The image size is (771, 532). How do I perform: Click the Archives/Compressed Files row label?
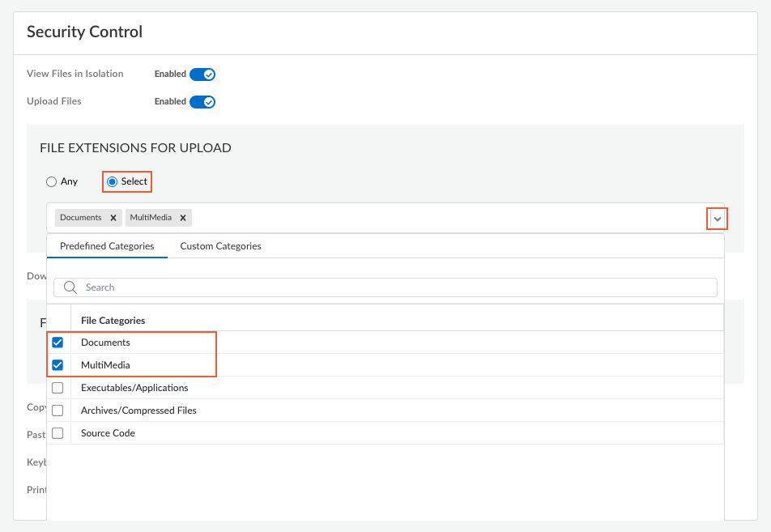coord(138,411)
